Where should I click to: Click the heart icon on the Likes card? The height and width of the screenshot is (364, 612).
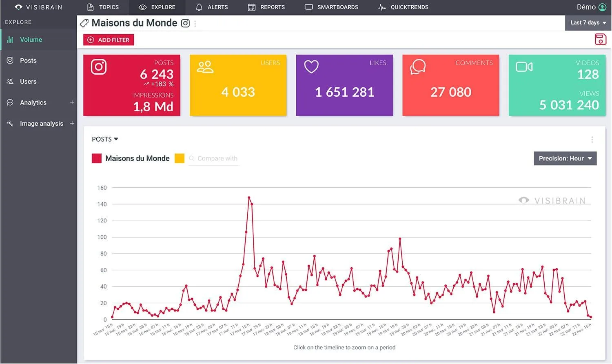click(311, 67)
